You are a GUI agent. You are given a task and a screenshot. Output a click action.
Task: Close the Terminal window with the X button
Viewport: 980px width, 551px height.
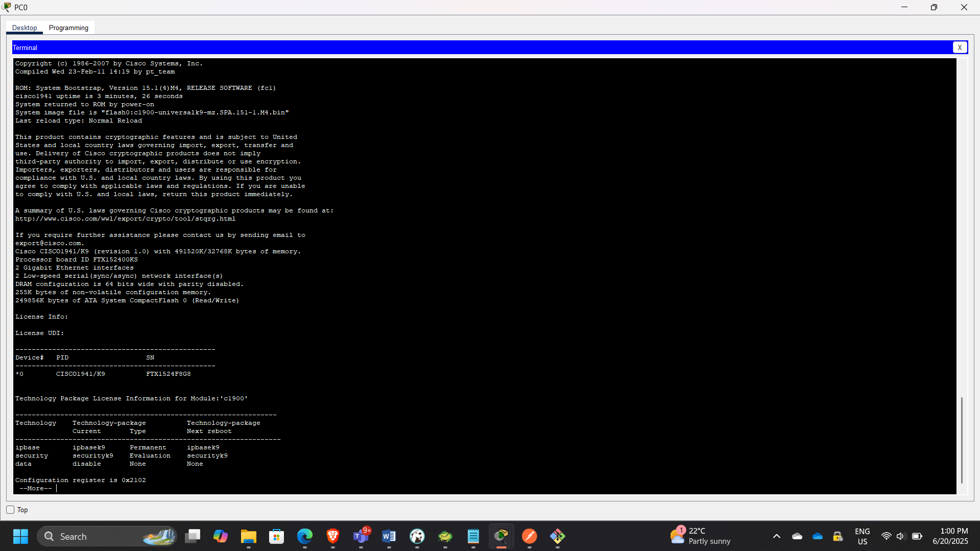click(x=960, y=47)
